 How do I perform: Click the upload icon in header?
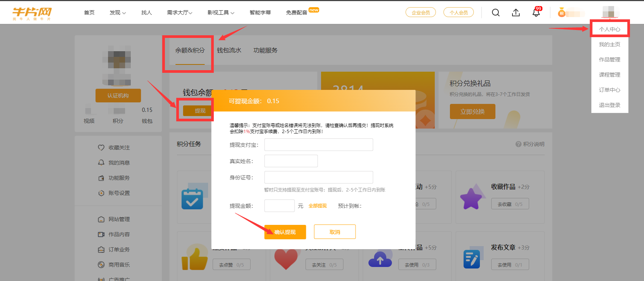pyautogui.click(x=516, y=13)
